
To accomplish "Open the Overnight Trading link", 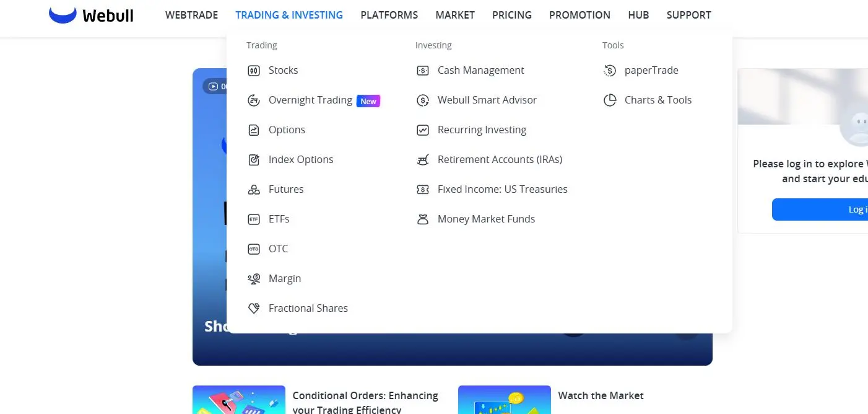I will coord(310,100).
